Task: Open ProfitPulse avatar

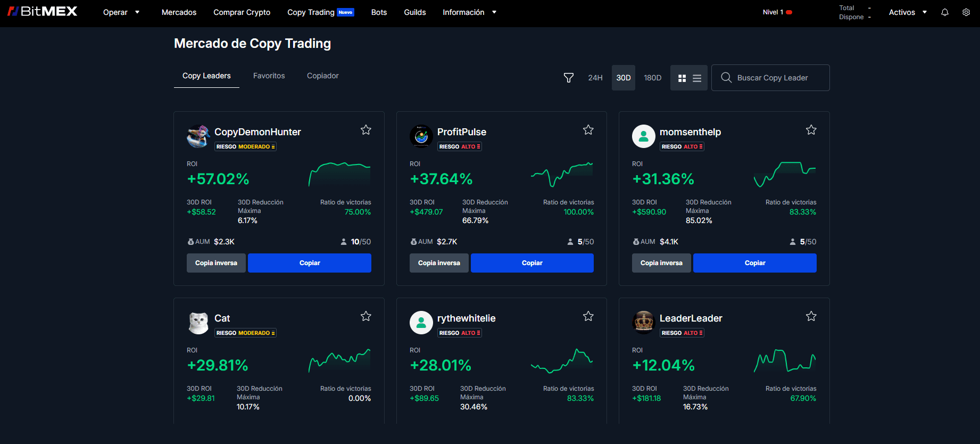Action: (x=421, y=136)
